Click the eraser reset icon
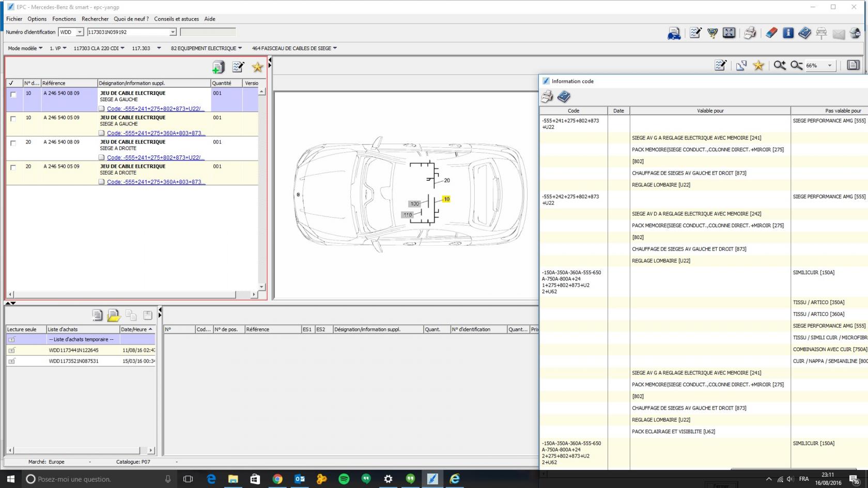868x488 pixels. [771, 33]
